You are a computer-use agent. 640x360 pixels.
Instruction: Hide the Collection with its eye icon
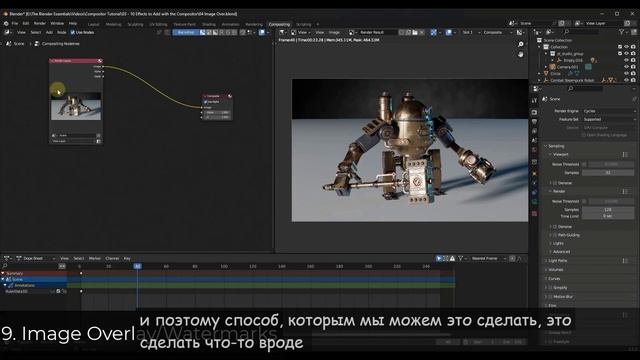point(626,47)
